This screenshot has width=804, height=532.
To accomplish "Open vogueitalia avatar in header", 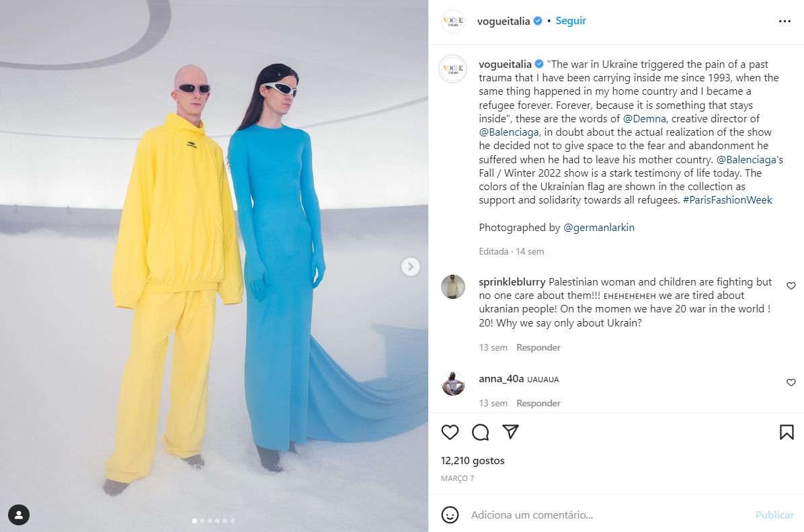I will click(x=453, y=21).
